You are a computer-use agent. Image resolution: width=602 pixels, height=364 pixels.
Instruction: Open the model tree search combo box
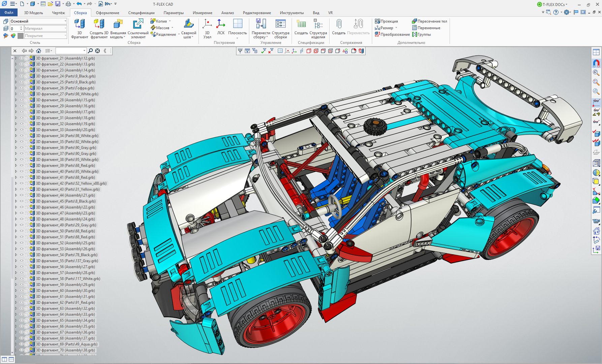(71, 51)
